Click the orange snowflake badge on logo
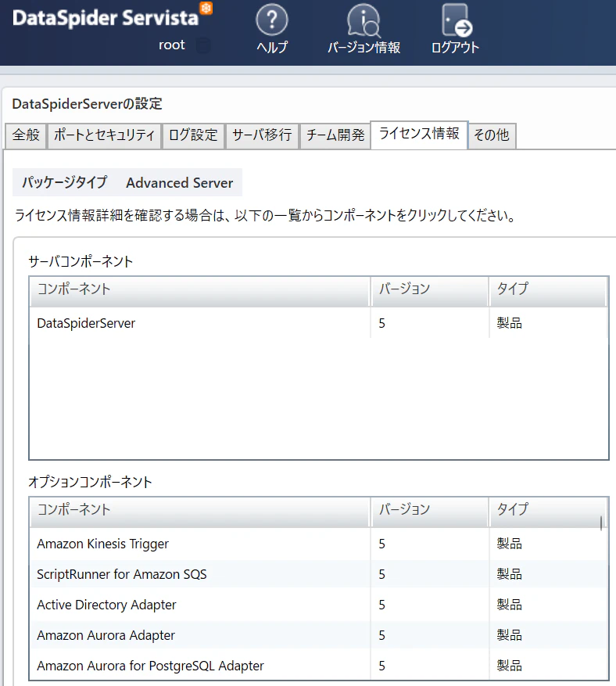 point(206,8)
